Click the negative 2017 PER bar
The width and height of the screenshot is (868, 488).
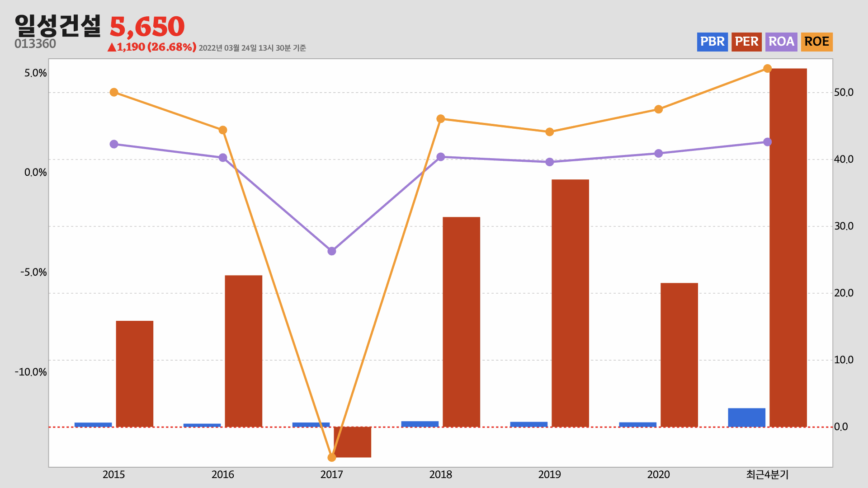353,442
